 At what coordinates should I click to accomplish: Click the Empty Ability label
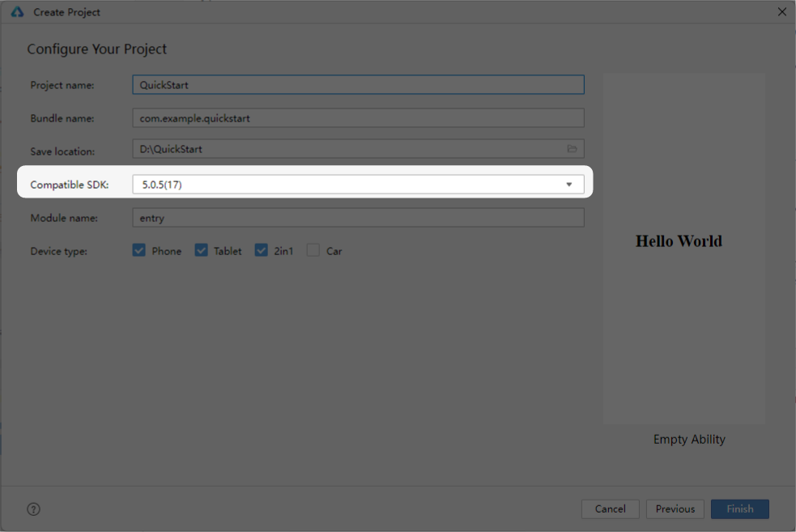[689, 440]
